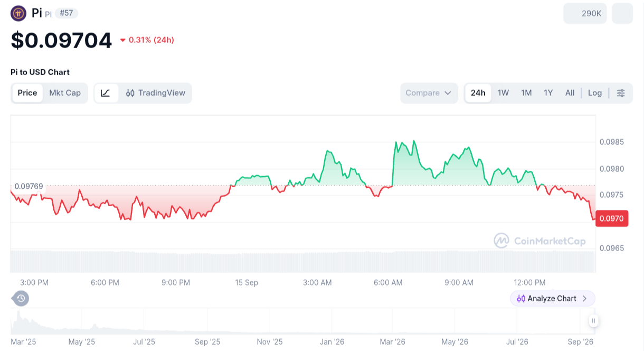Click the 0.0975 price axis label

click(x=611, y=195)
